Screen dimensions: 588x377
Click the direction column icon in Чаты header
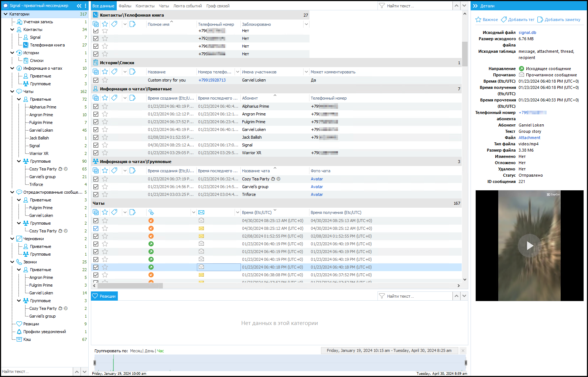(x=151, y=212)
